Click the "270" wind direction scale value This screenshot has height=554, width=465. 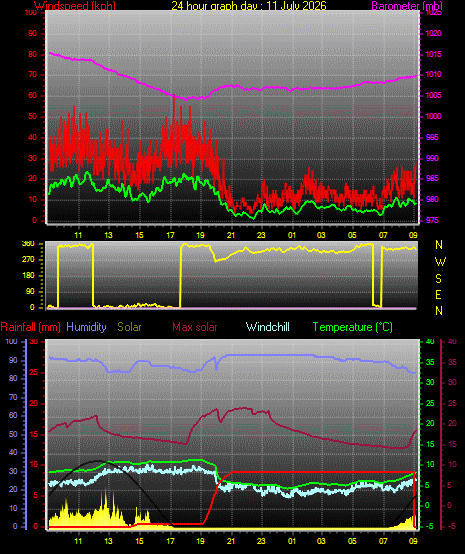(x=28, y=259)
